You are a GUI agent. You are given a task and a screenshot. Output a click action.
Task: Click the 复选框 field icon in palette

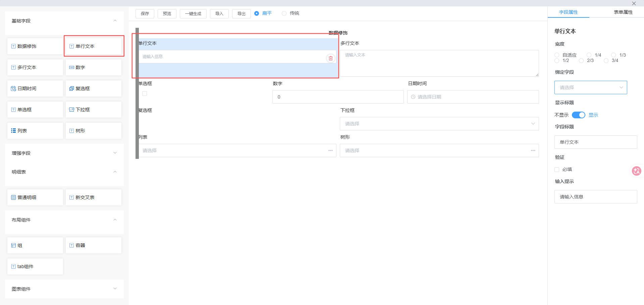pos(71,88)
